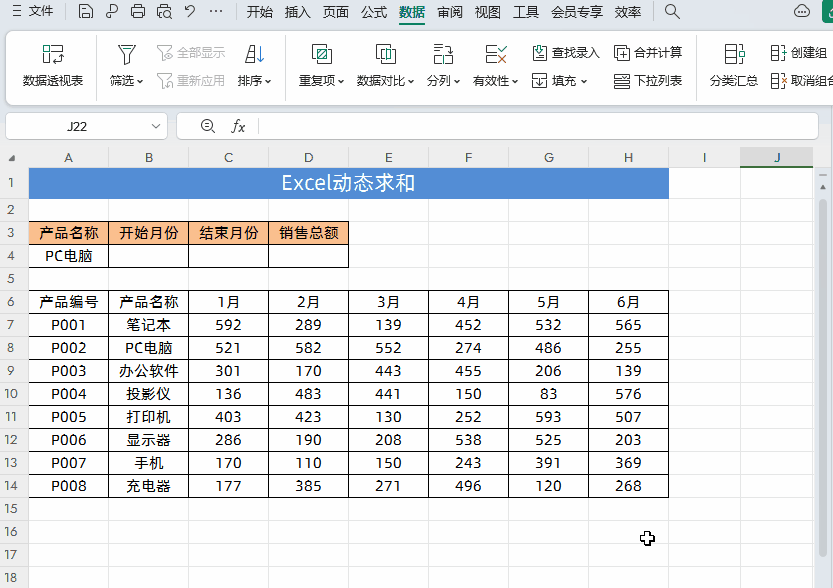
Task: Click the select-all corner triangle
Action: [x=11, y=158]
